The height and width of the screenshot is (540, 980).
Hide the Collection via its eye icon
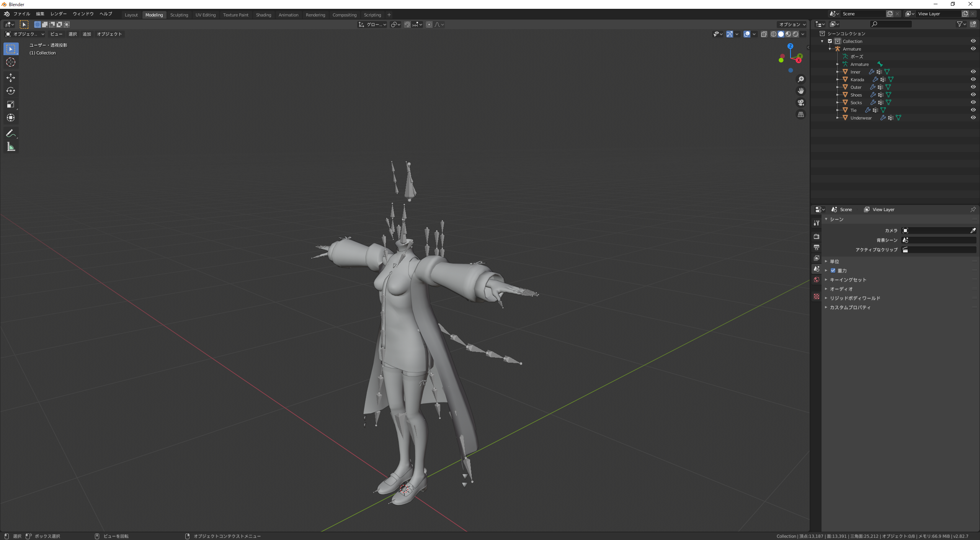point(973,41)
